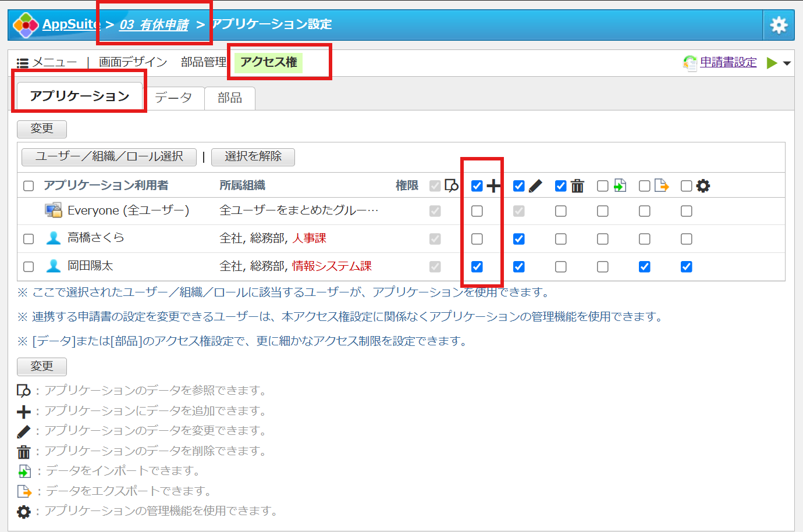Click the 高橋さくら user icon
803x532 pixels.
[x=54, y=238]
